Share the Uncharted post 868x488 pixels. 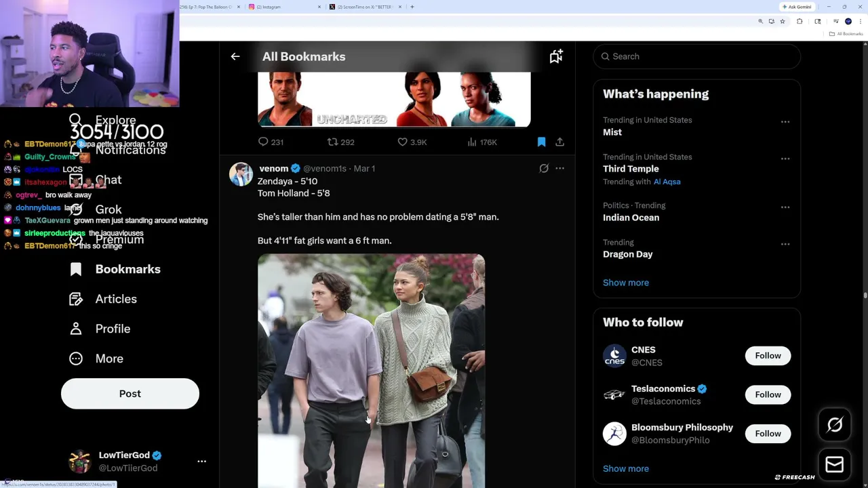pos(559,142)
